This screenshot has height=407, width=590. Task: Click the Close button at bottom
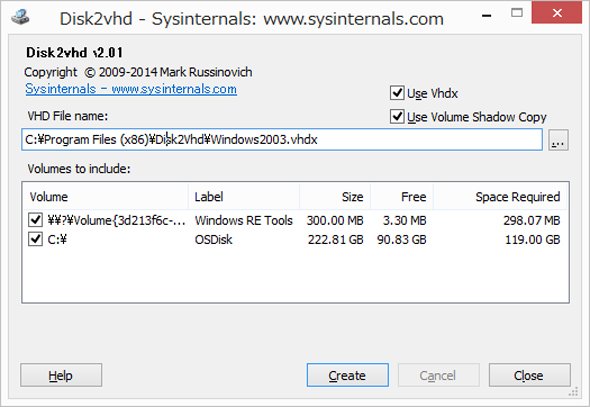pos(529,375)
